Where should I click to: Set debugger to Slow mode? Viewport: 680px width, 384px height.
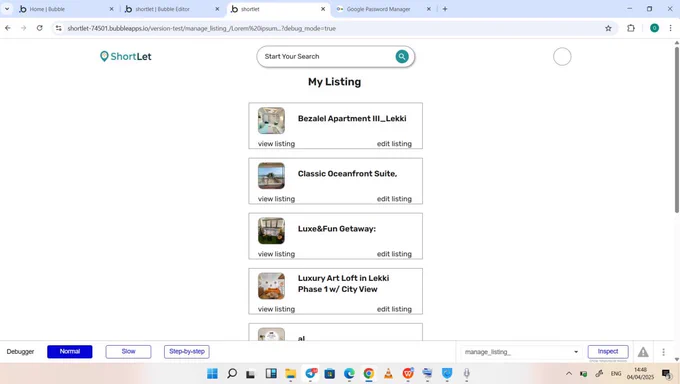(x=128, y=351)
